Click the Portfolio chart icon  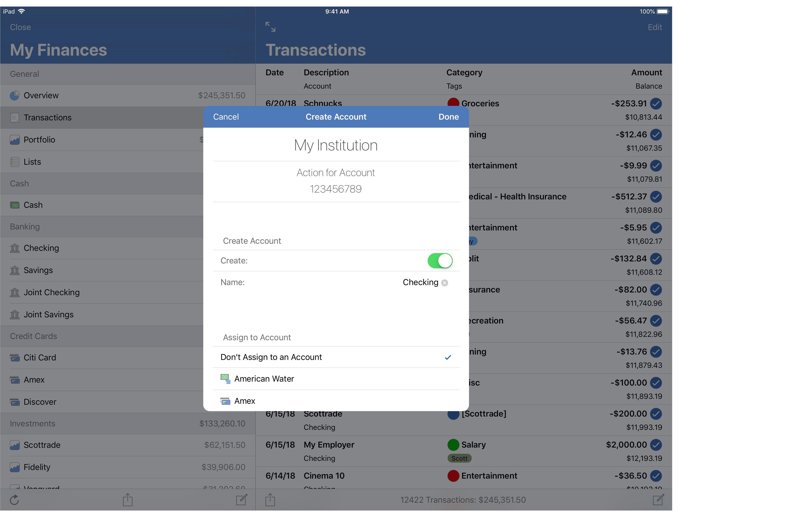point(15,139)
